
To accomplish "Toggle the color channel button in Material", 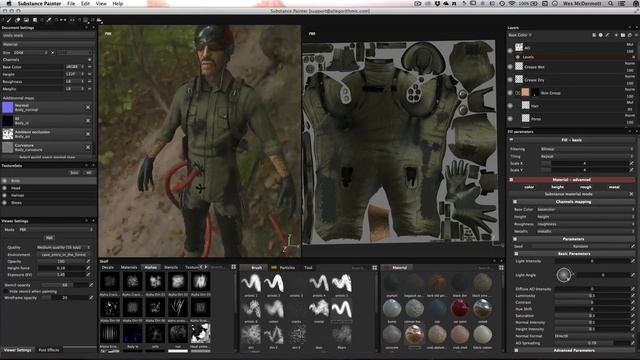I will (529, 187).
